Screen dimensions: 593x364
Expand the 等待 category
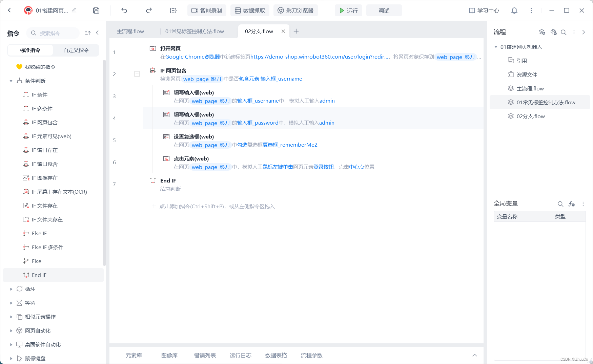(11, 303)
